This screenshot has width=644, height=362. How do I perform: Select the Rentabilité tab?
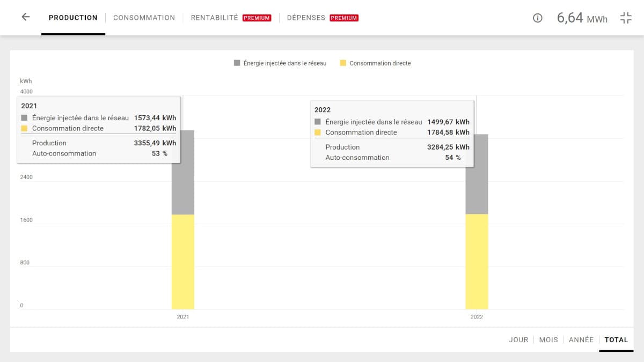click(x=214, y=18)
